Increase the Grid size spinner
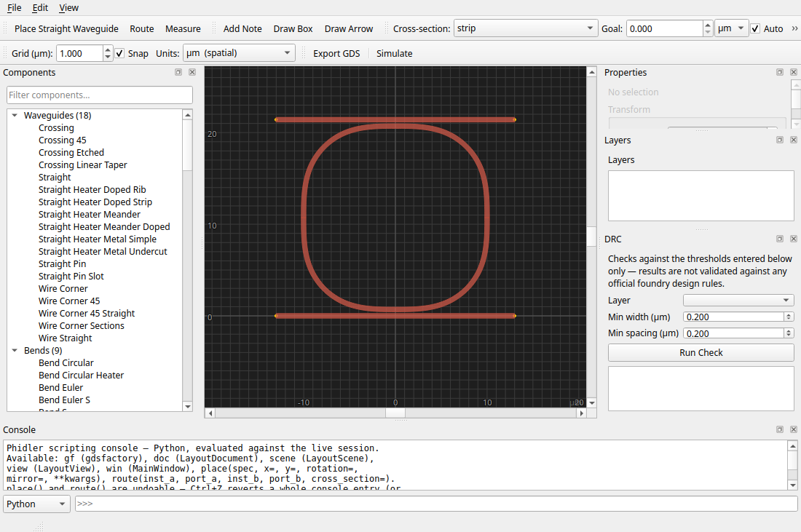Image resolution: width=801 pixels, height=532 pixels. tap(107, 49)
